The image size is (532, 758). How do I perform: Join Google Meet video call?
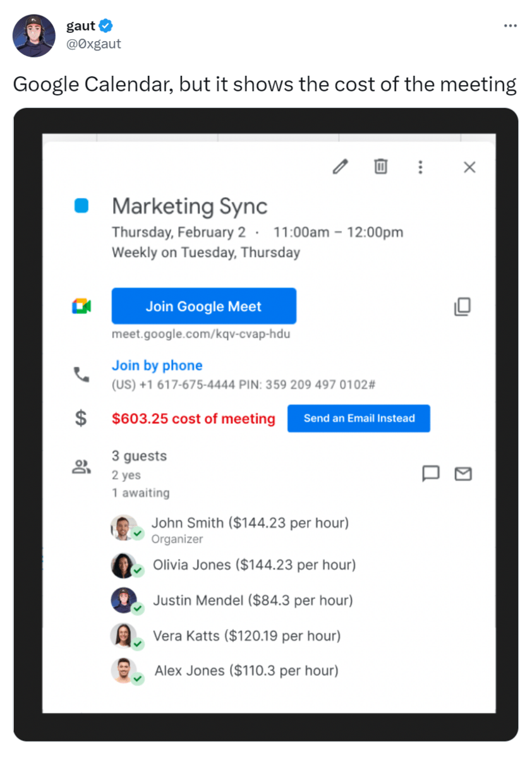(x=203, y=306)
